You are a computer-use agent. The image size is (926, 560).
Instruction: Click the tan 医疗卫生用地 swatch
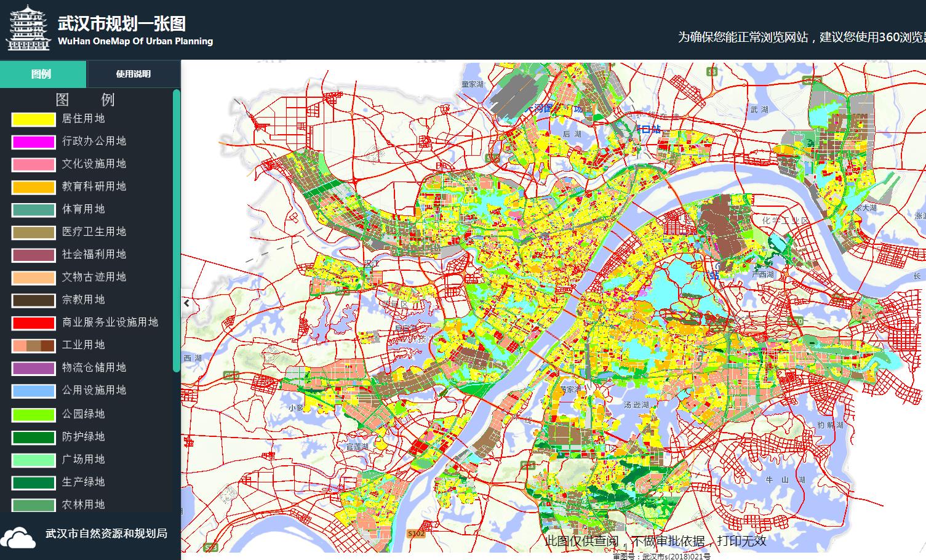tap(33, 233)
